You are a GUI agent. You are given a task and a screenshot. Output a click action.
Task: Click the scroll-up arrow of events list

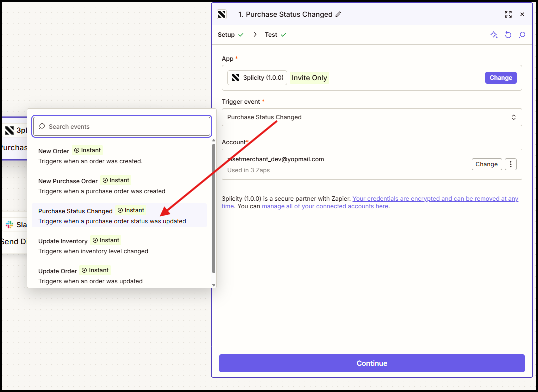(213, 140)
